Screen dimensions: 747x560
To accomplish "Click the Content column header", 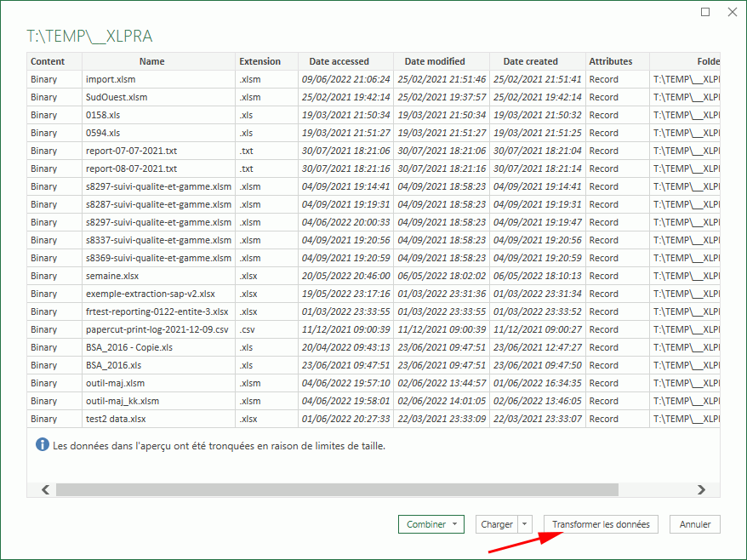I will (x=48, y=61).
